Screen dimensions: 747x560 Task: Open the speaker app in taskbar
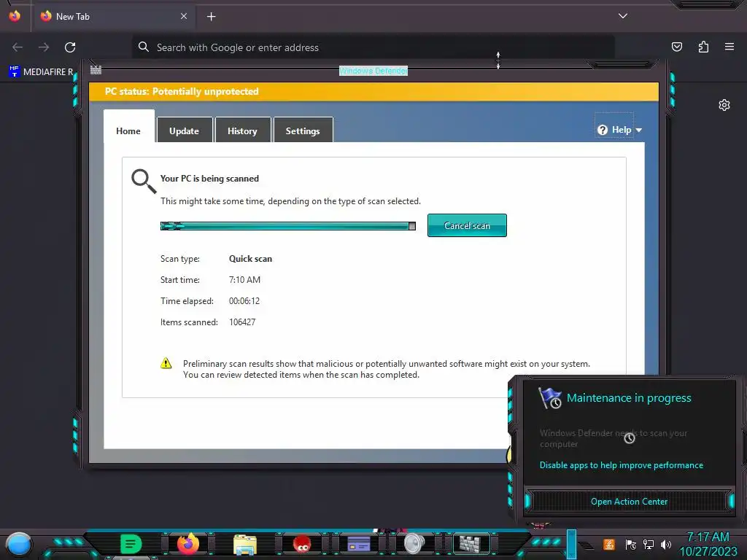coord(414,543)
